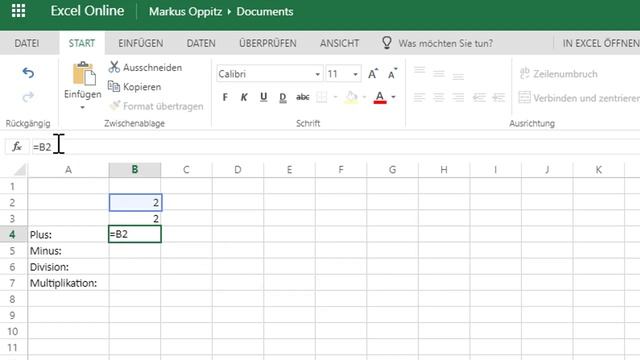Align text to bottom
Viewport: 640px width, 360px height.
(x=458, y=77)
